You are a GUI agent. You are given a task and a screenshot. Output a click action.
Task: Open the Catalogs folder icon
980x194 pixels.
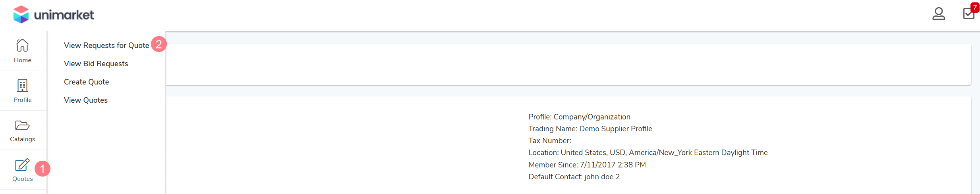[22, 125]
